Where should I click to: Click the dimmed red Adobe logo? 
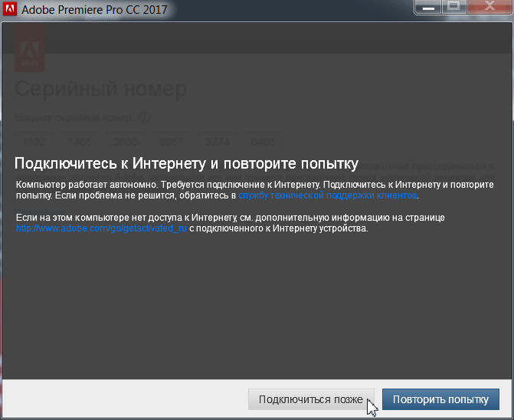(x=31, y=48)
